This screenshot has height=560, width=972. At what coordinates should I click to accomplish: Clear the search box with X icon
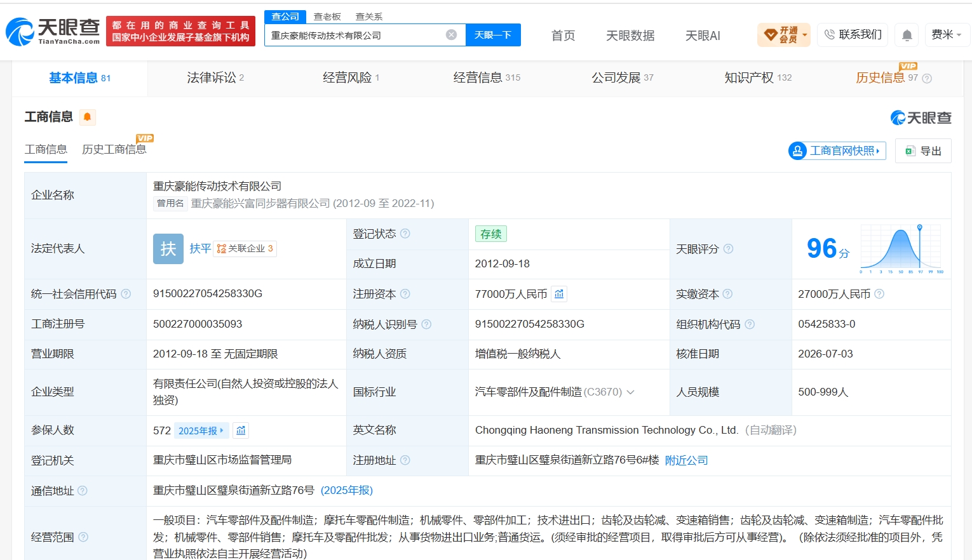(x=451, y=35)
